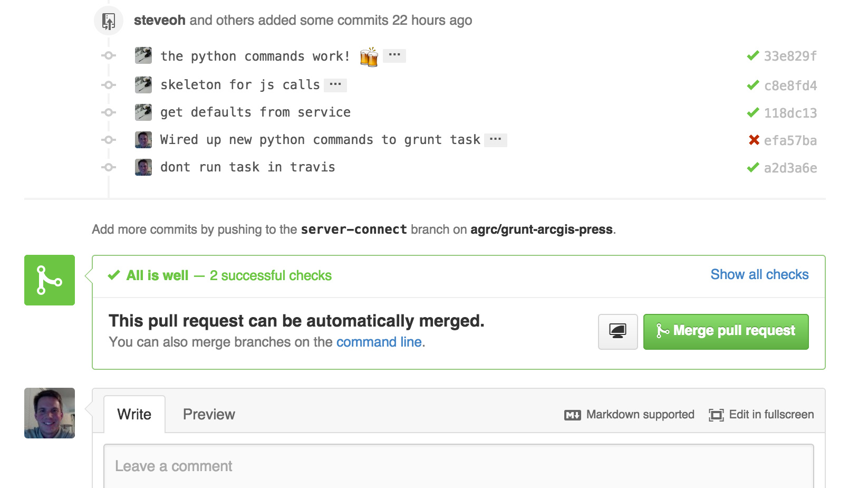Open commit hash c8e8fd4
The image size is (868, 488).
[x=790, y=85]
